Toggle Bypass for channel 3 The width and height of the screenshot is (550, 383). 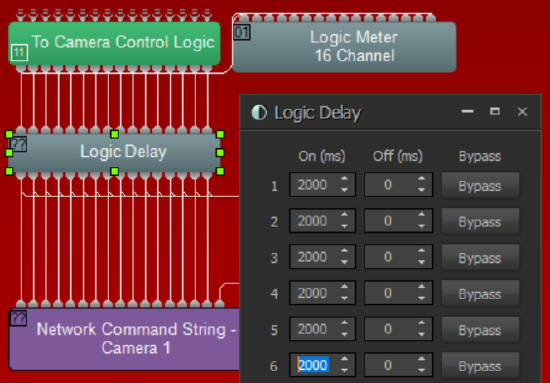480,257
